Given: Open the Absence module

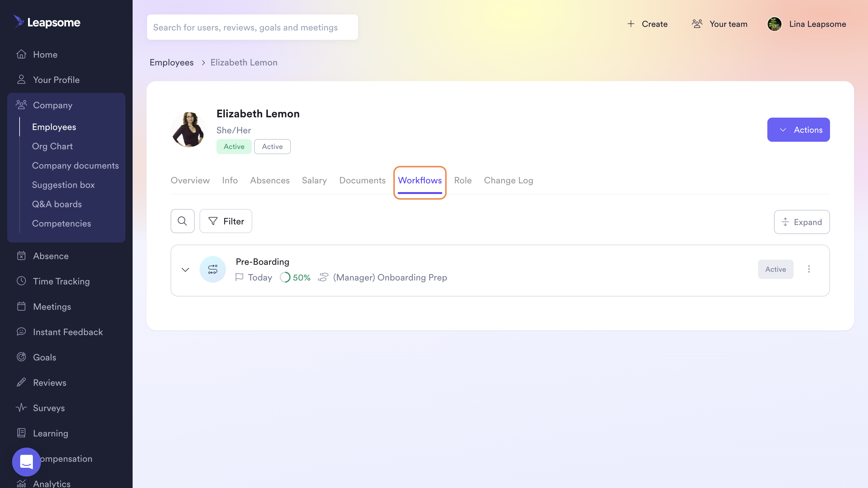Looking at the screenshot, I should point(42,256).
